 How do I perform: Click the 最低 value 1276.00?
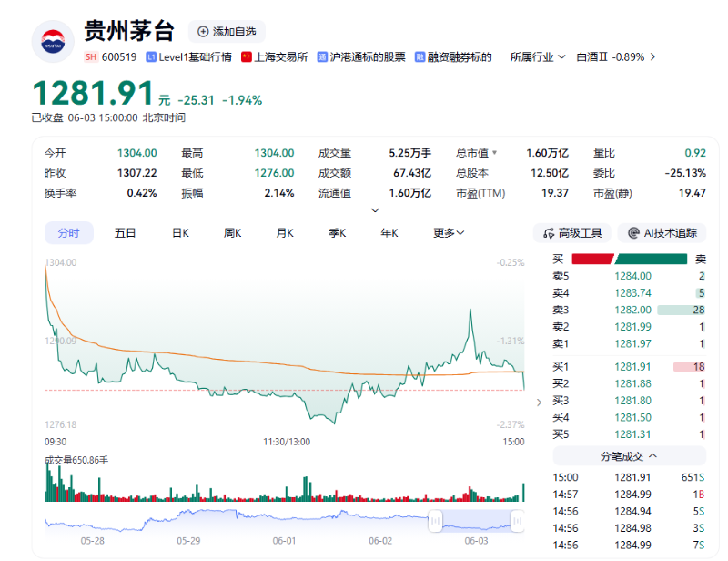pos(275,173)
